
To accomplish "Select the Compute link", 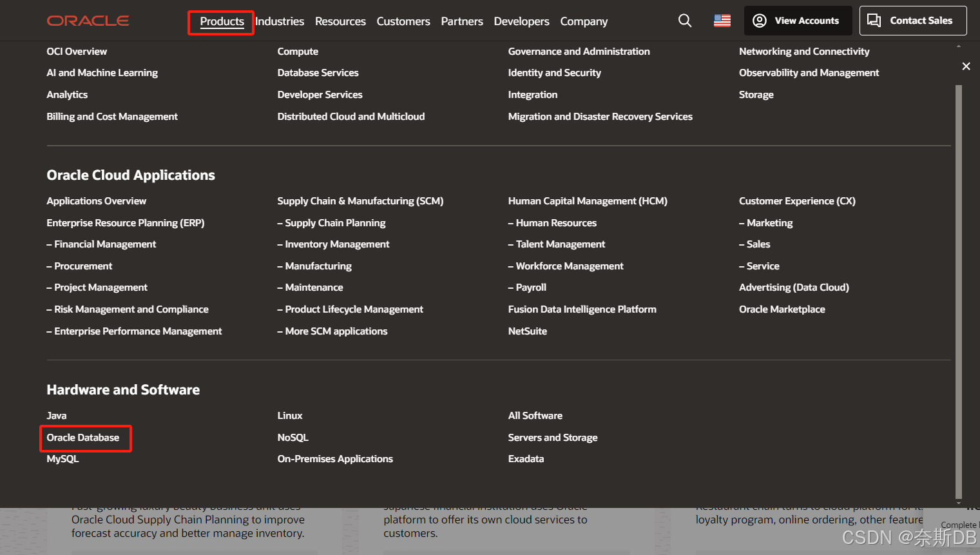I will (x=298, y=52).
